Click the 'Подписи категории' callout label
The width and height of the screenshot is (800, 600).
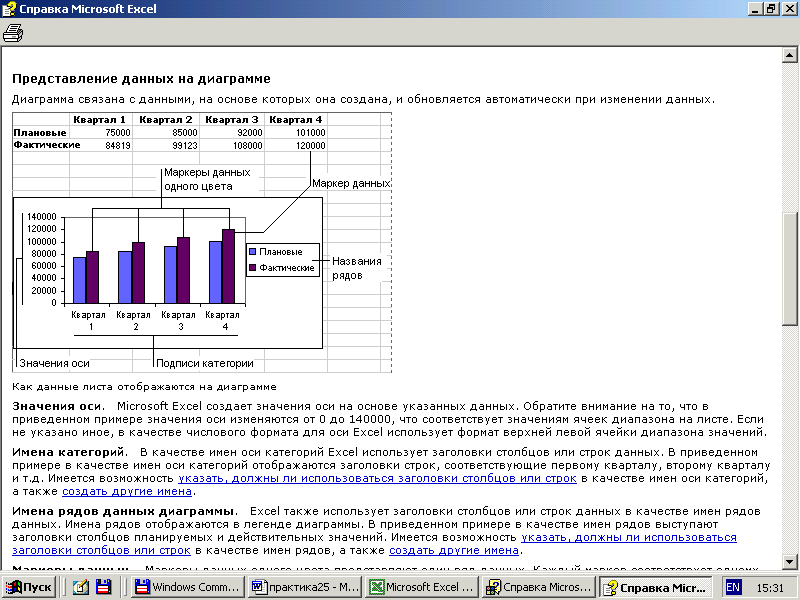click(x=205, y=363)
